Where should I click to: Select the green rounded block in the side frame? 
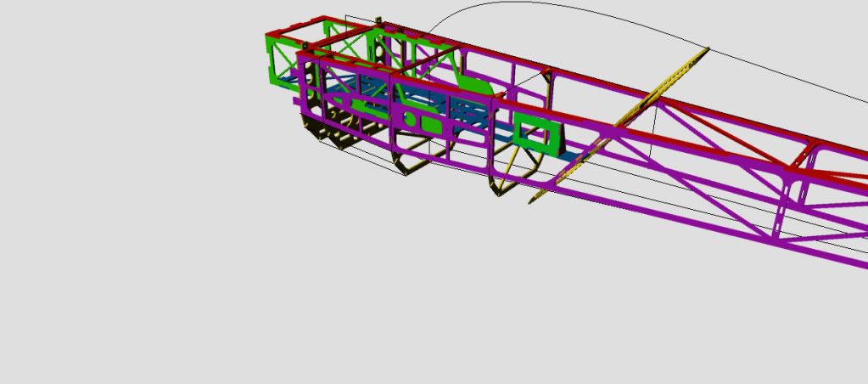coord(433,126)
